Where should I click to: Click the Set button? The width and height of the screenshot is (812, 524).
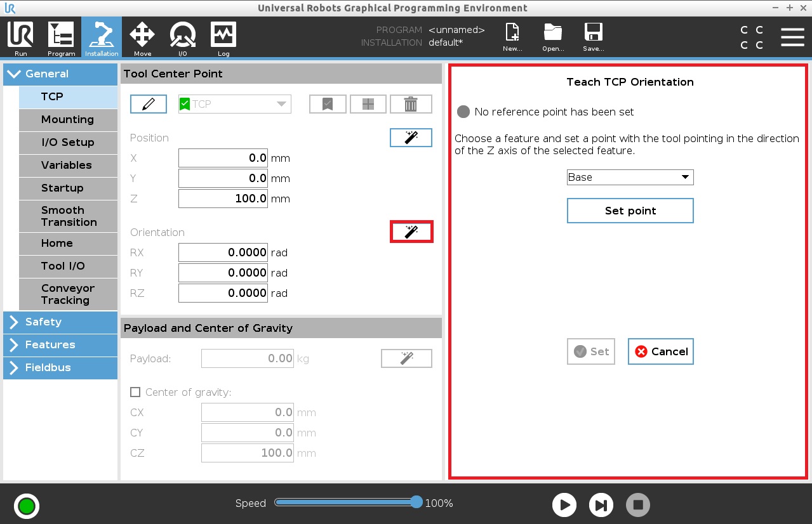pos(590,351)
